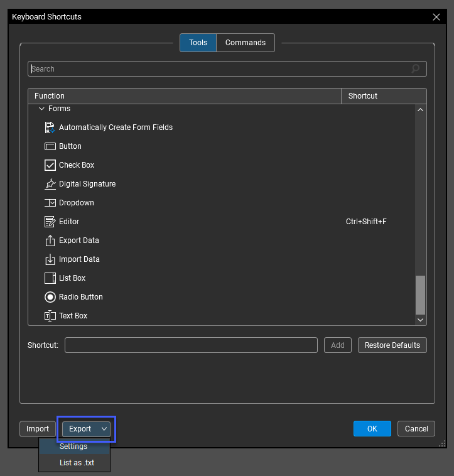Click the Cancel button

tap(416, 429)
